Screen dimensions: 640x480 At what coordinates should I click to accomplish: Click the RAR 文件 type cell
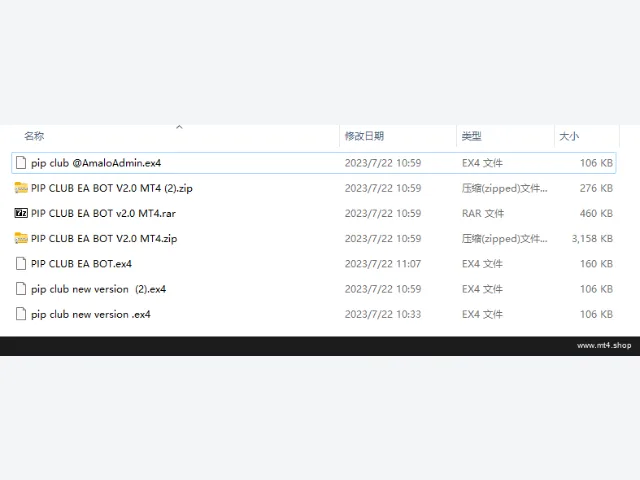(x=483, y=213)
